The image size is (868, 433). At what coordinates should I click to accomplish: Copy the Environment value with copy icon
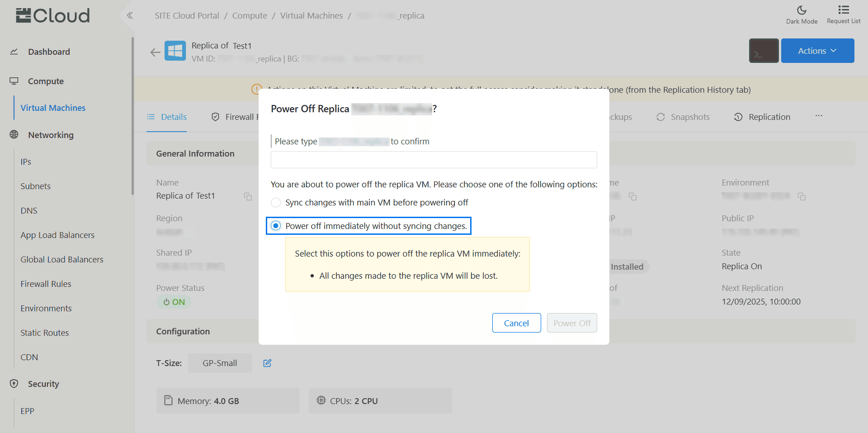tap(802, 196)
